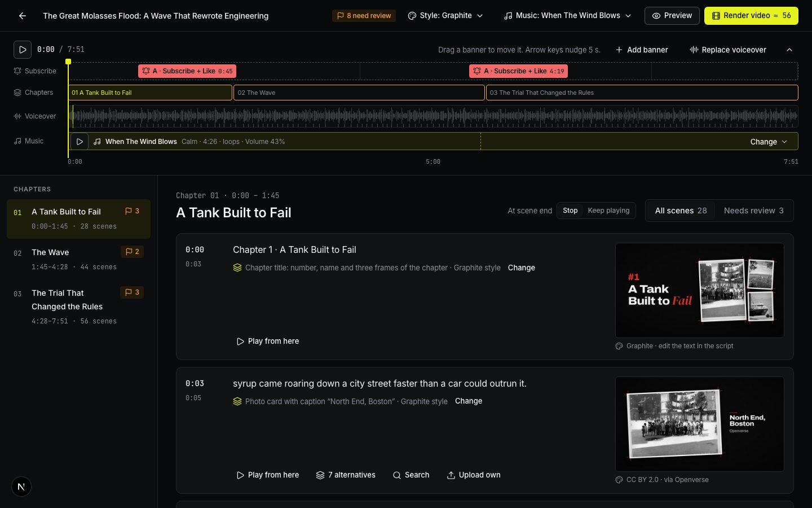
Task: Open the Music: When The Wind Blows dropdown
Action: click(x=567, y=16)
